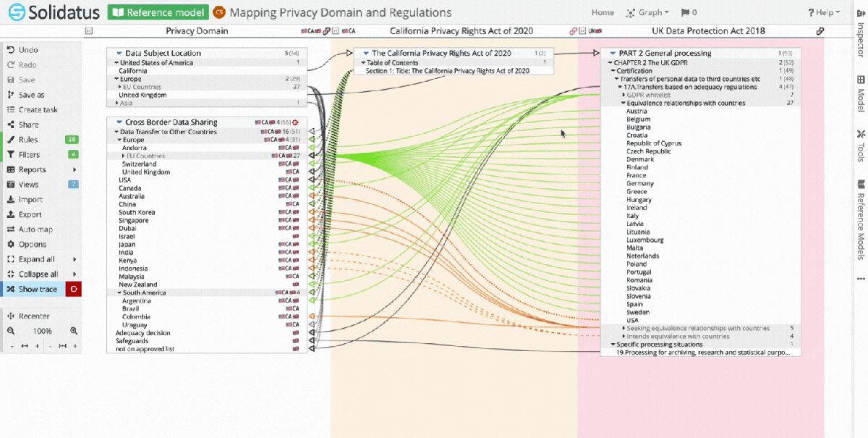Click the Reference model green button
This screenshot has width=868, height=438.
158,12
